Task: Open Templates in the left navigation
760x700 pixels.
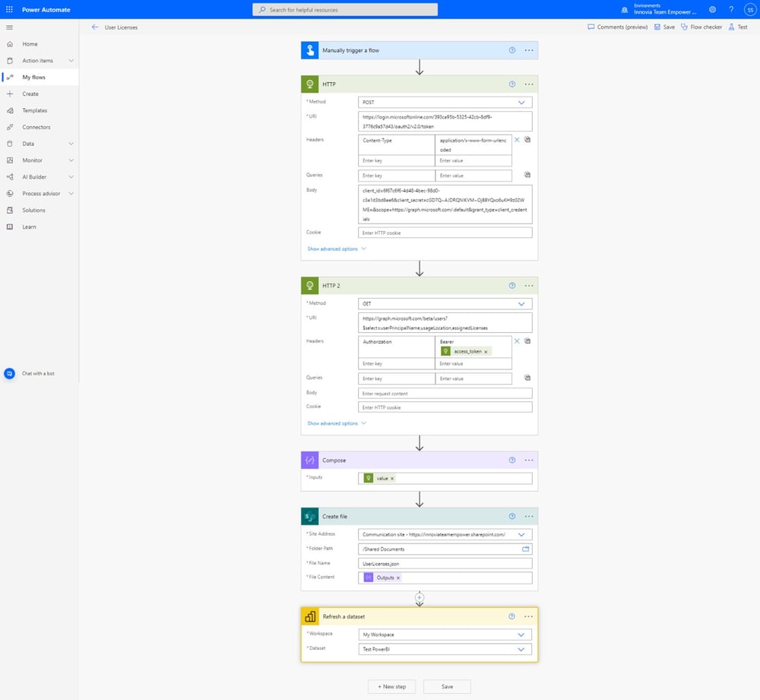Action: (33, 110)
